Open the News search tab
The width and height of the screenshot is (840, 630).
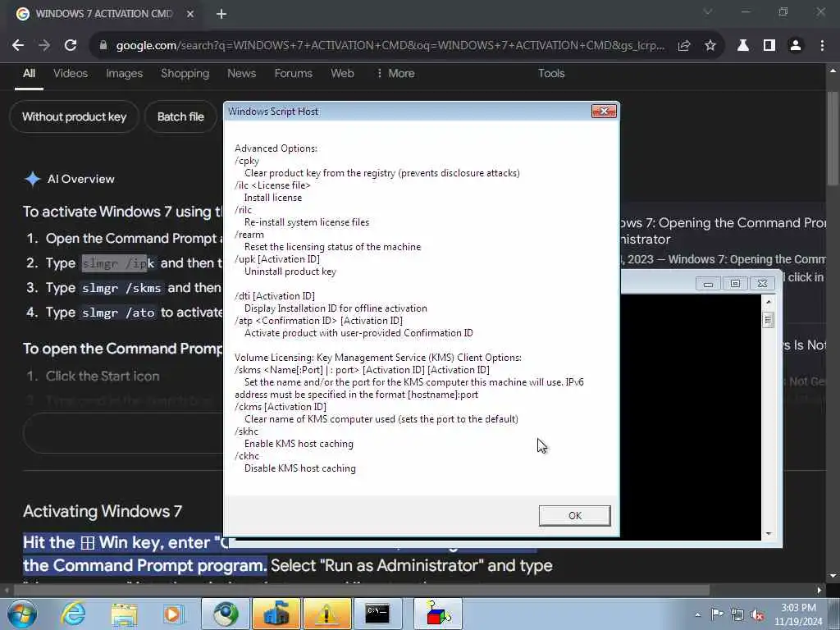tap(241, 73)
